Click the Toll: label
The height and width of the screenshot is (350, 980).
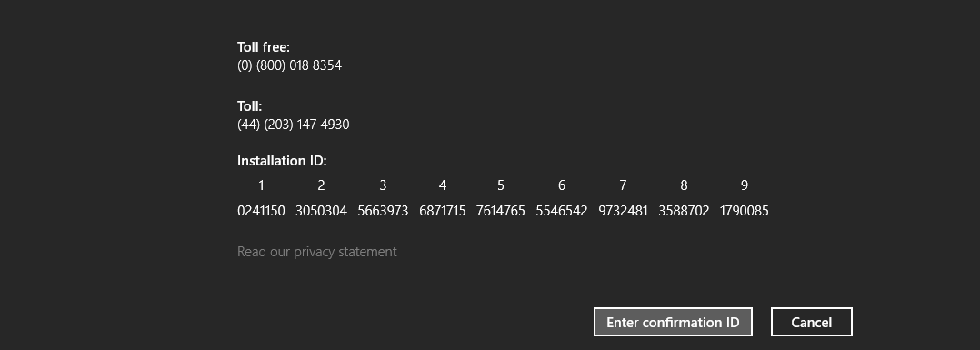coord(249,106)
